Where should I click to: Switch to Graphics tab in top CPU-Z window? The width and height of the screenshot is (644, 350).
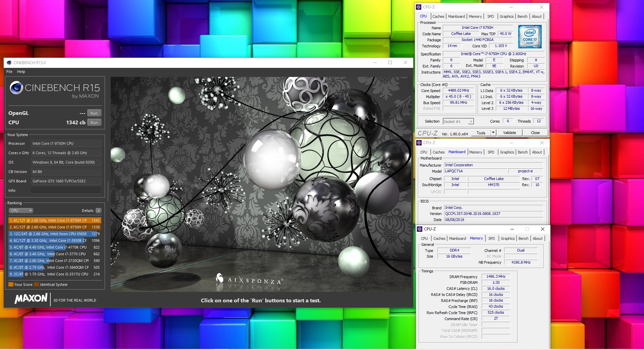506,16
